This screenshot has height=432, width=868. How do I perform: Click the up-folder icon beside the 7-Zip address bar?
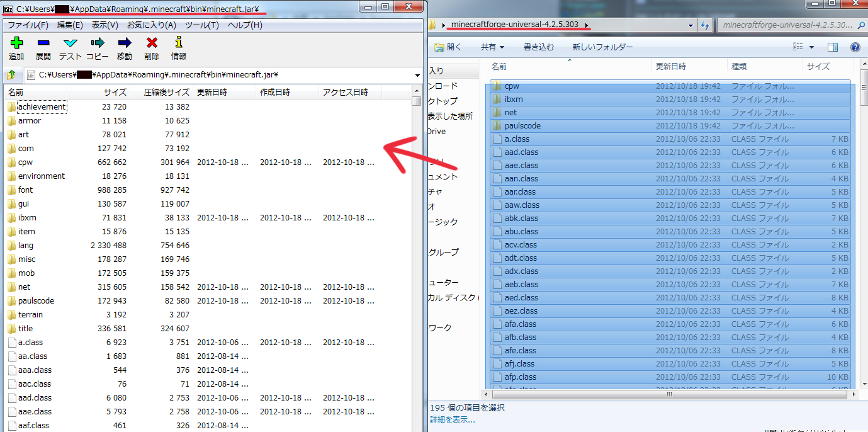[x=11, y=75]
